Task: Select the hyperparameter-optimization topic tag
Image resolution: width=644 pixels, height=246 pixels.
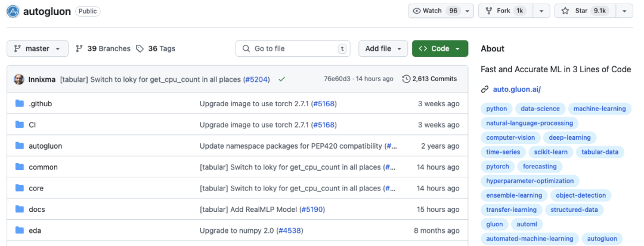Action: (x=530, y=180)
